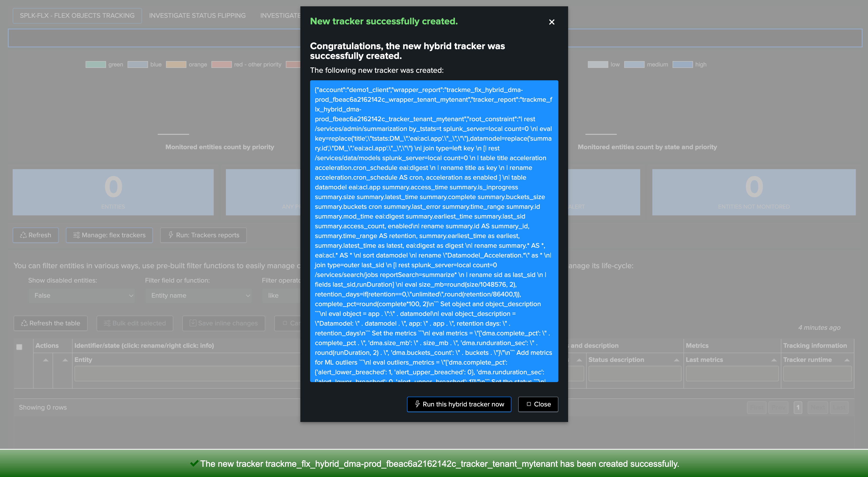This screenshot has height=477, width=868.
Task: Click the '4 minutes ago' timestamp
Action: pyautogui.click(x=819, y=327)
